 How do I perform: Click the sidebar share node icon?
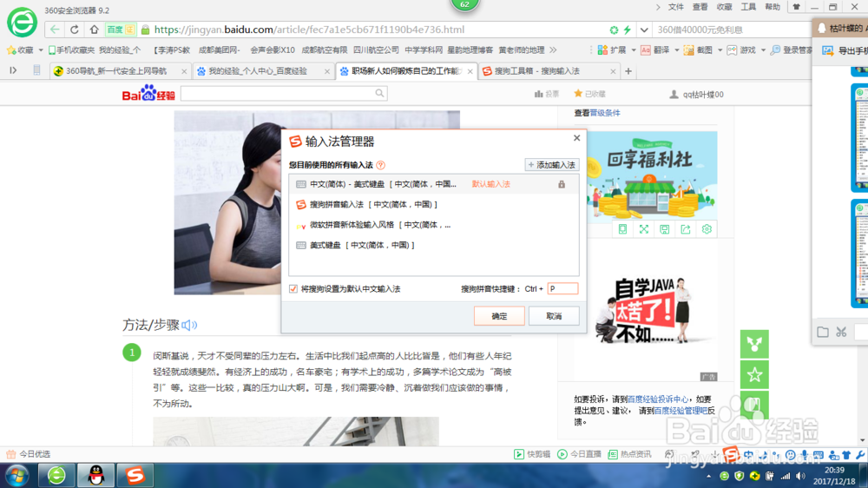(x=754, y=344)
